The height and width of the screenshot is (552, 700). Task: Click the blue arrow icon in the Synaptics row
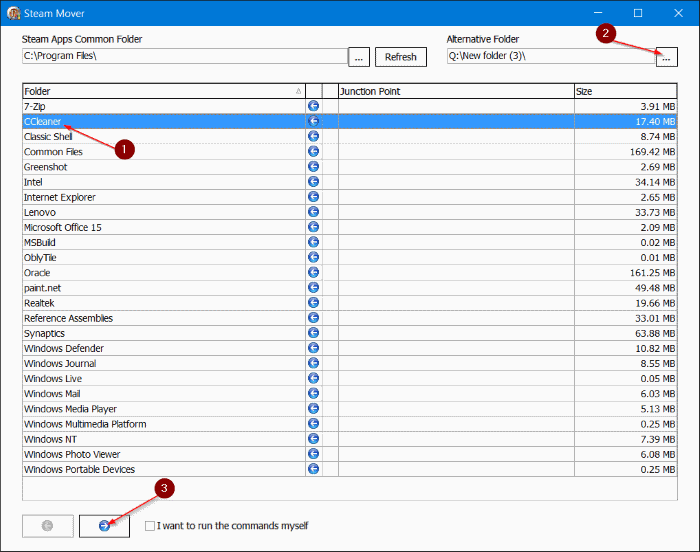314,333
